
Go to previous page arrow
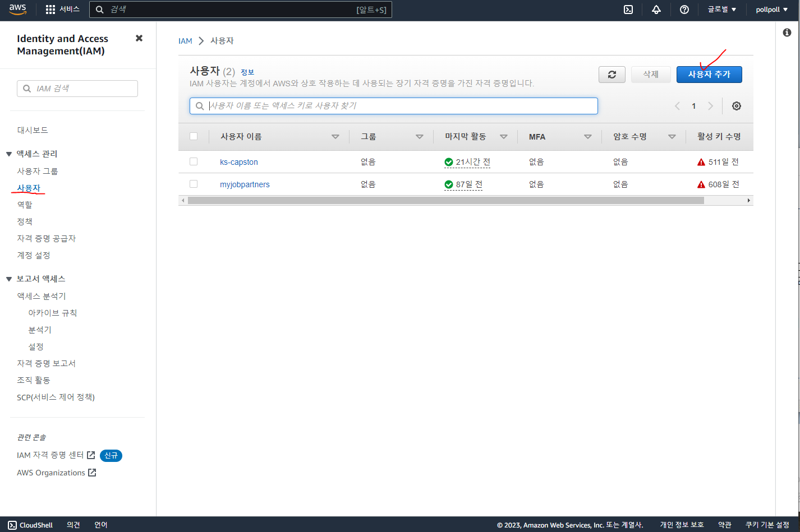(x=677, y=106)
